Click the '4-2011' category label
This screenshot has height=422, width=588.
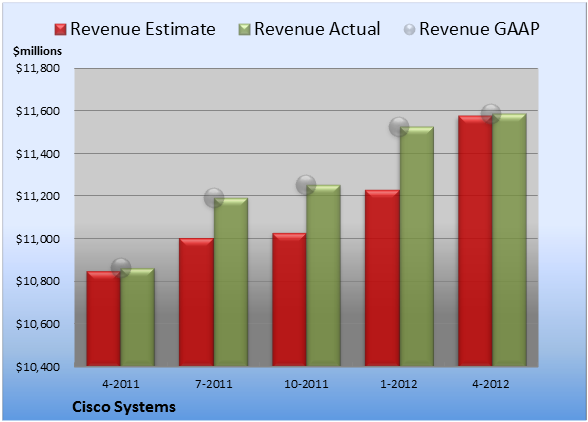coord(121,384)
